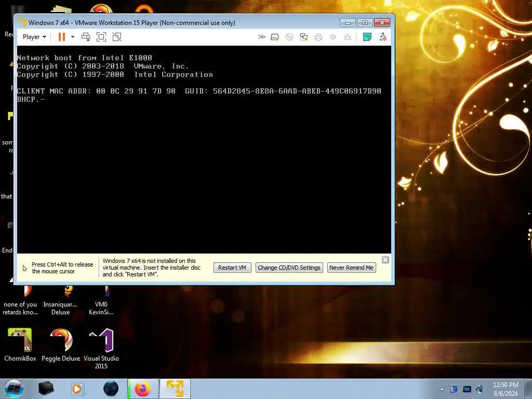Select the Insaniquarium Deluxe desktop icon
This screenshot has width=532, height=399.
click(60, 301)
